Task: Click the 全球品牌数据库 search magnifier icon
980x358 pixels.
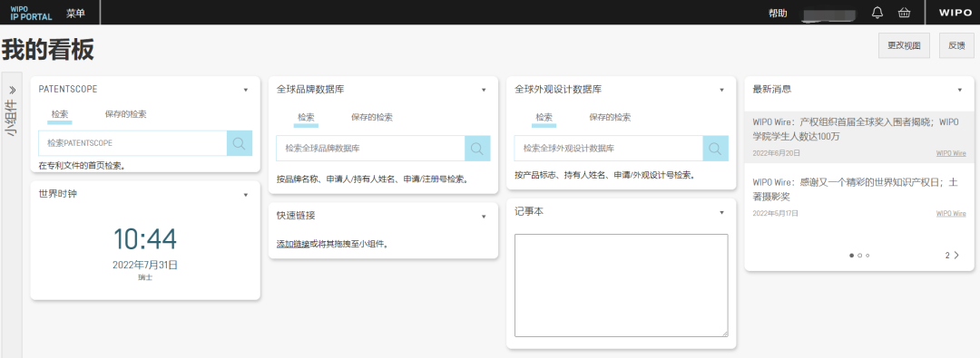Action: [477, 148]
